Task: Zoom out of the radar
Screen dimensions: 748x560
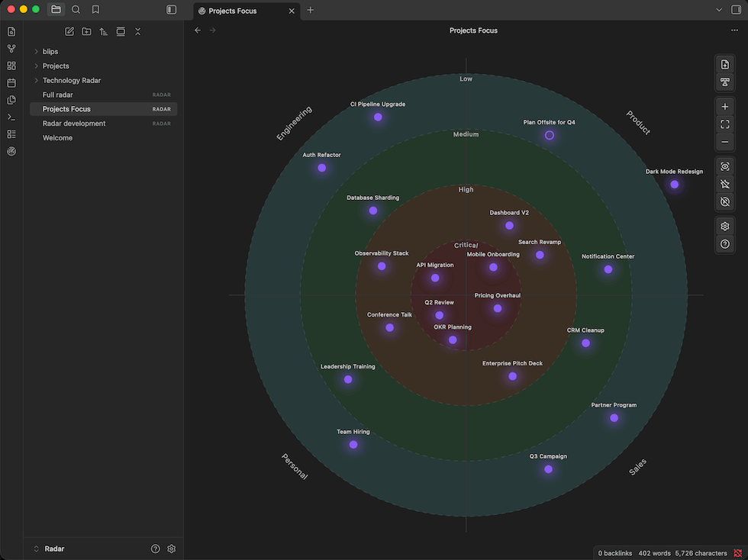Action: click(x=724, y=142)
